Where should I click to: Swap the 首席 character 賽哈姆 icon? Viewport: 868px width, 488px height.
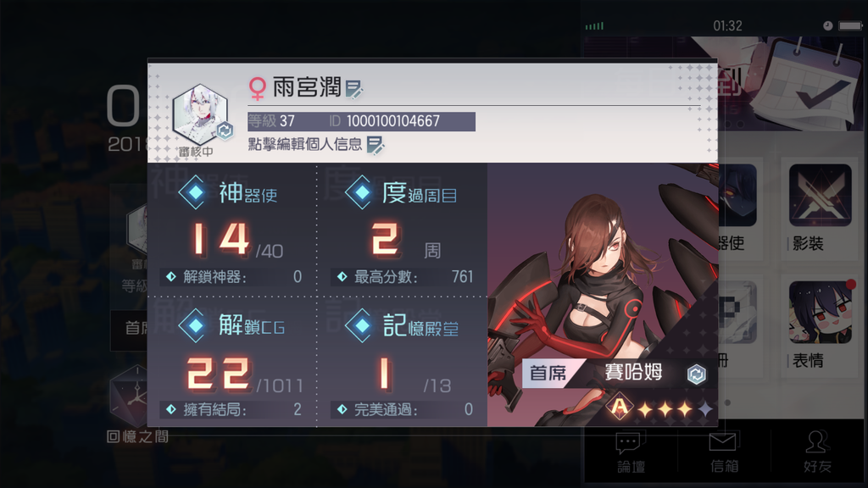click(696, 374)
